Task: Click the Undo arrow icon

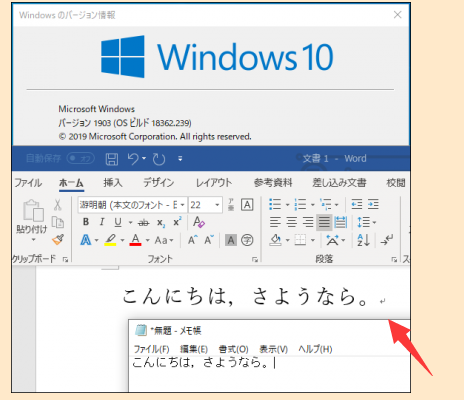Action: tap(133, 159)
